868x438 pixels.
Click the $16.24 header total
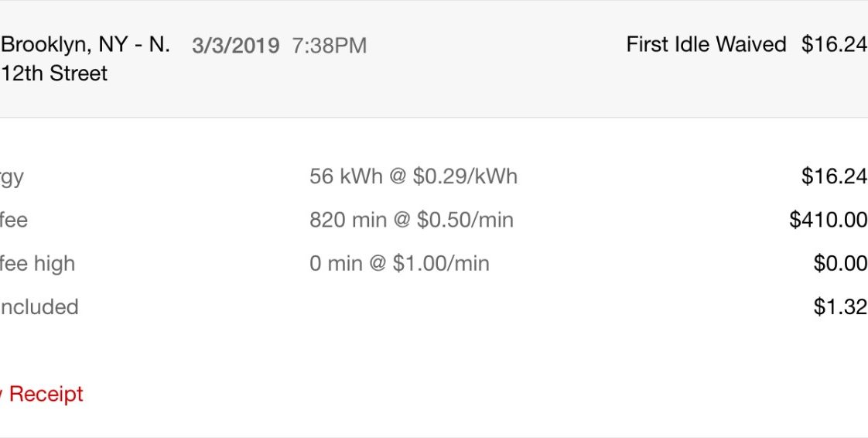point(834,44)
